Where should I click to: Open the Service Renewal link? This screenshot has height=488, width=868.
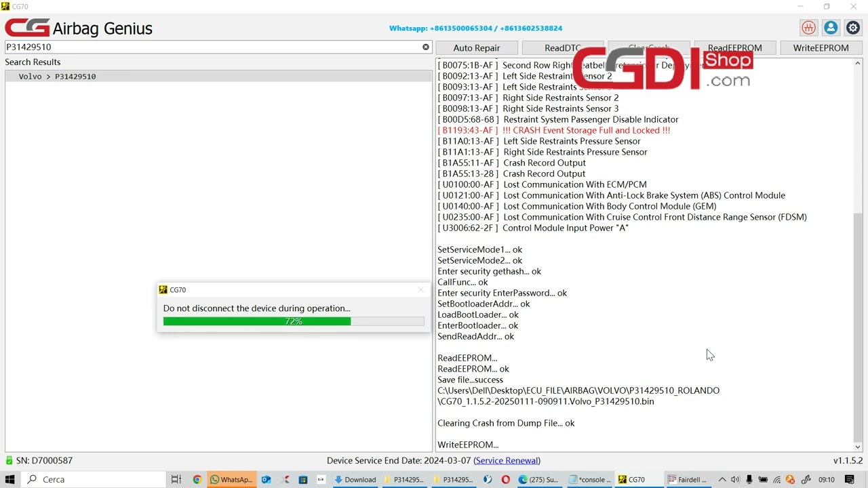click(x=507, y=461)
